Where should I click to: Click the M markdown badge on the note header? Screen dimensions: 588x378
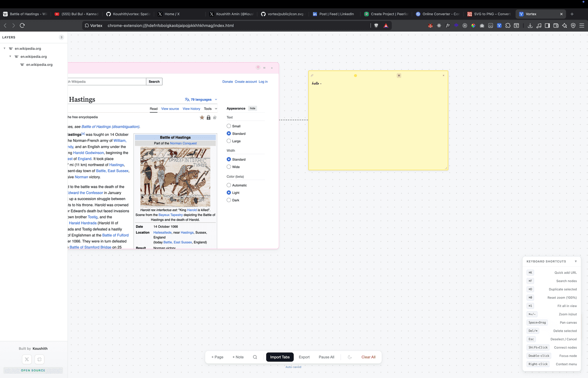[399, 75]
